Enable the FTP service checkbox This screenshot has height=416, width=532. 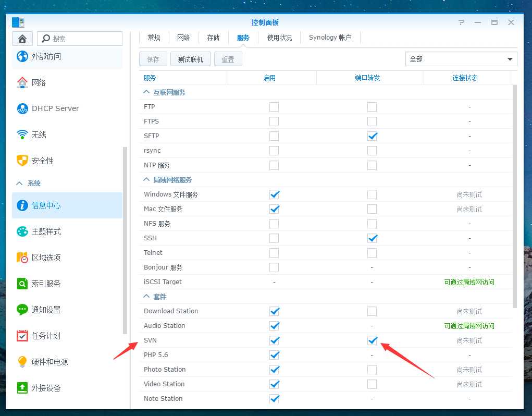coord(274,107)
